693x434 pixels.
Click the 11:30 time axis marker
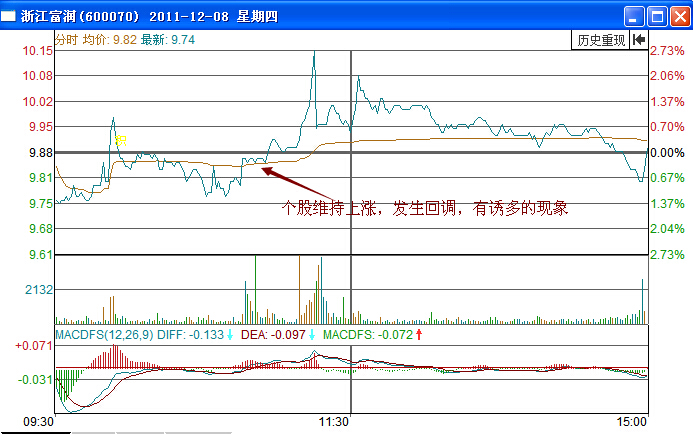pyautogui.click(x=334, y=422)
